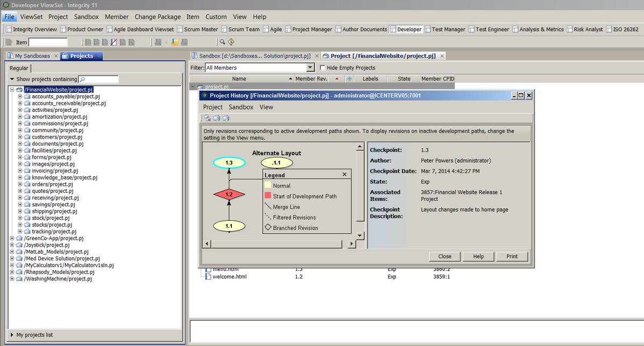Click the welcome.html file icon
The width and height of the screenshot is (644, 346).
[208, 277]
